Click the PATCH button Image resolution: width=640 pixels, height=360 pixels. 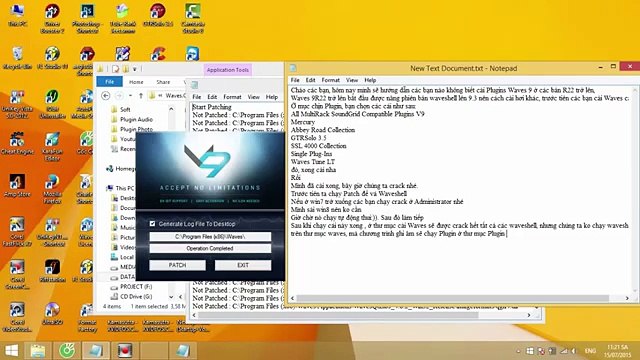177,265
